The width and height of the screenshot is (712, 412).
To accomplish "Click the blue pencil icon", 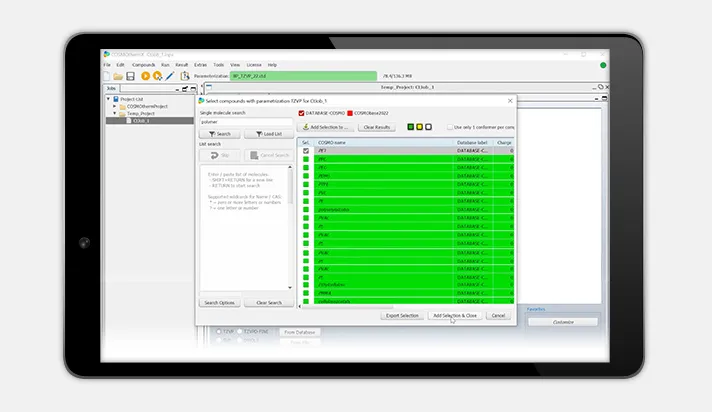I will pyautogui.click(x=170, y=76).
